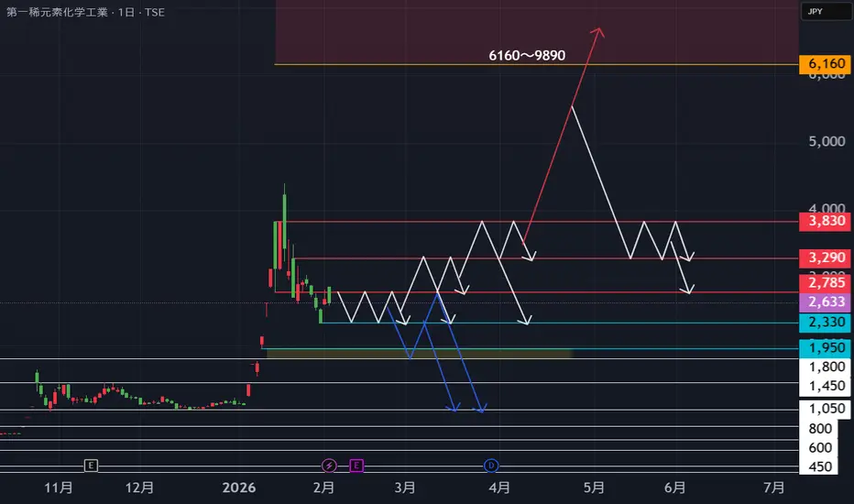Click the 12月 time axis label

139,488
